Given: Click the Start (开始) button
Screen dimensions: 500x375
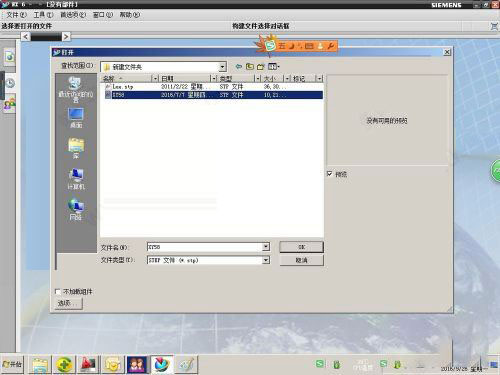Looking at the screenshot, I should tap(13, 364).
